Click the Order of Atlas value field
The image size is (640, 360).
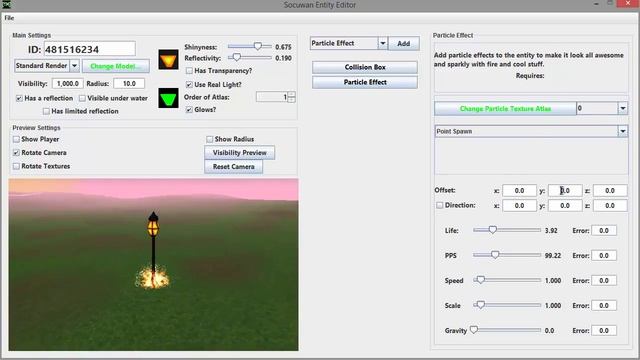point(271,97)
